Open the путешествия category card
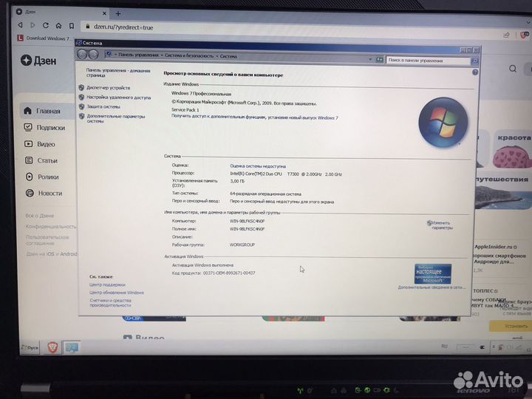This screenshot has height=399, width=532. pos(503,193)
